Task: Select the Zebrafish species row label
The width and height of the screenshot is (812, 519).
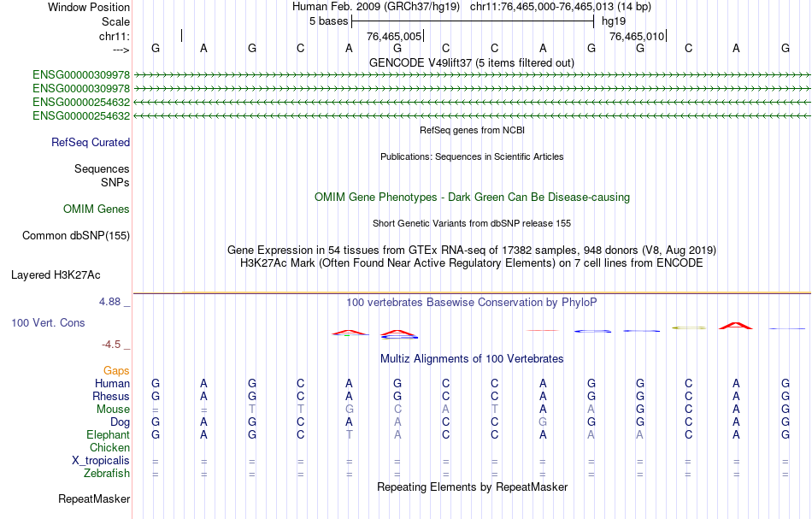Action: point(107,474)
